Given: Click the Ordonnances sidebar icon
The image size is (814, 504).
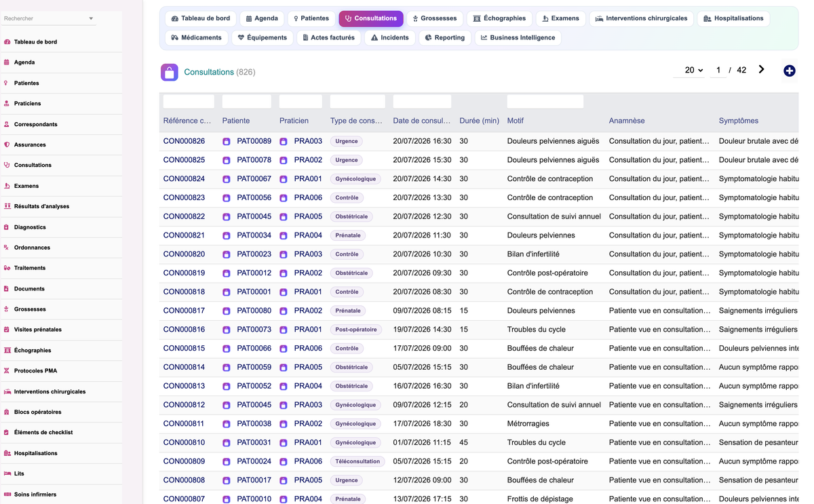Looking at the screenshot, I should click(7, 248).
